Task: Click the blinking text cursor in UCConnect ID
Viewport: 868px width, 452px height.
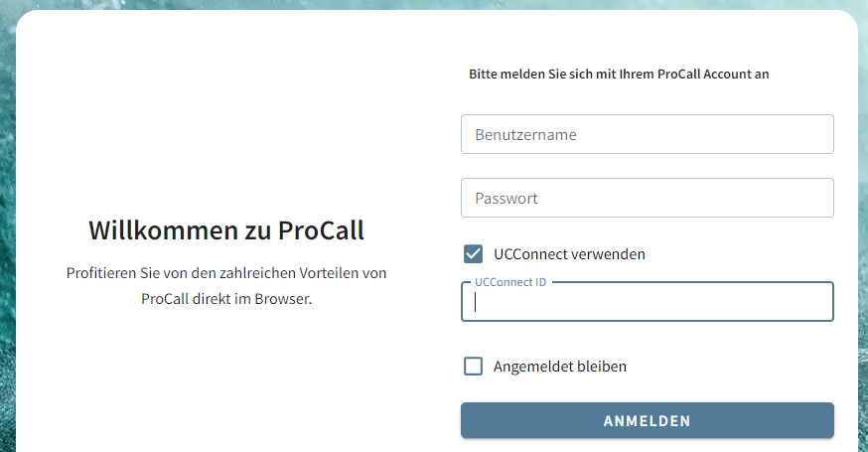Action: pyautogui.click(x=476, y=303)
